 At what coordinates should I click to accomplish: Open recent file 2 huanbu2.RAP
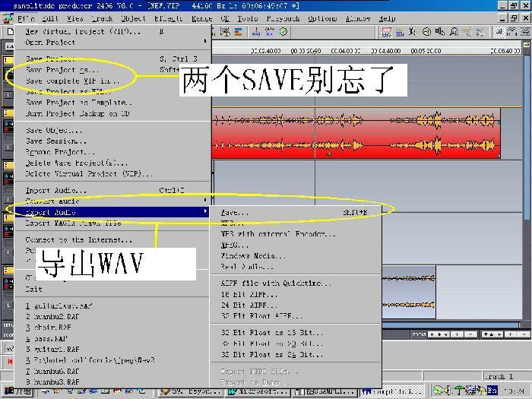point(112,317)
